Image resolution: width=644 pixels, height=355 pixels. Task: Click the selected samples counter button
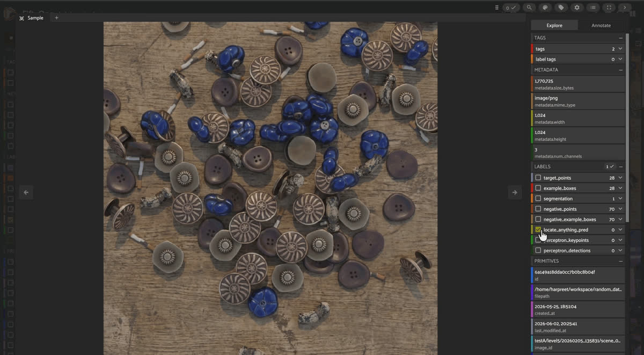click(511, 8)
